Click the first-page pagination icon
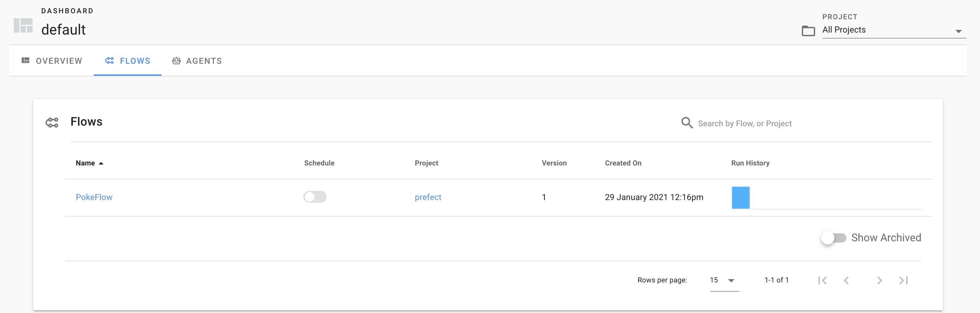The image size is (980, 313). click(823, 280)
